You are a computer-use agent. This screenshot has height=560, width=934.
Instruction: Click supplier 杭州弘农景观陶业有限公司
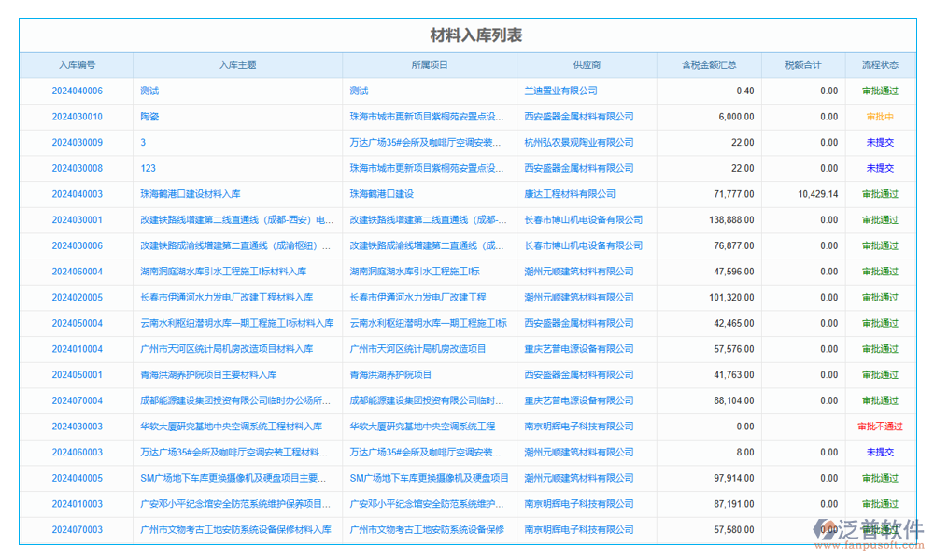578,143
